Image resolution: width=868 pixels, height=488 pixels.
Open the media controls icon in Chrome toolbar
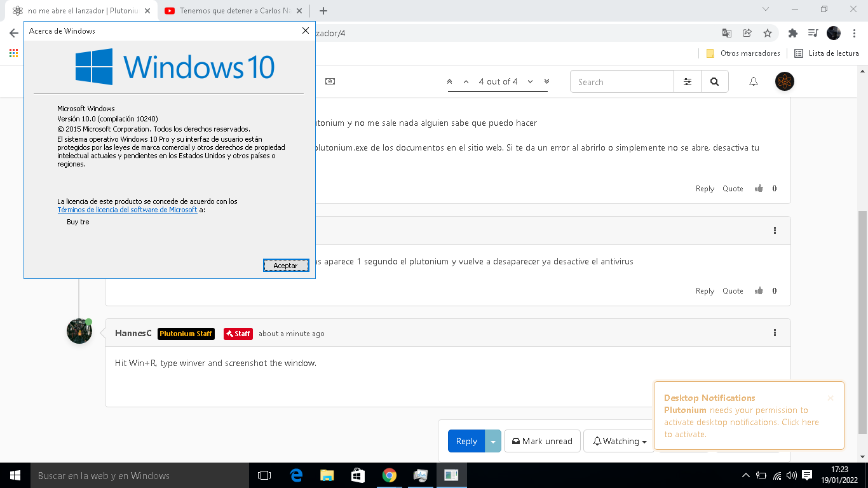coord(813,33)
